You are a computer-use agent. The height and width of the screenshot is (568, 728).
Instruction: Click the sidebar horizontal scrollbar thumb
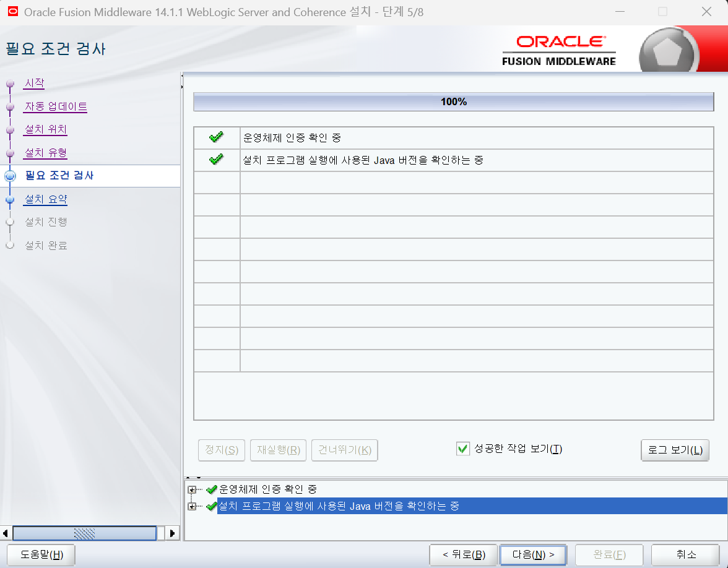pyautogui.click(x=84, y=533)
